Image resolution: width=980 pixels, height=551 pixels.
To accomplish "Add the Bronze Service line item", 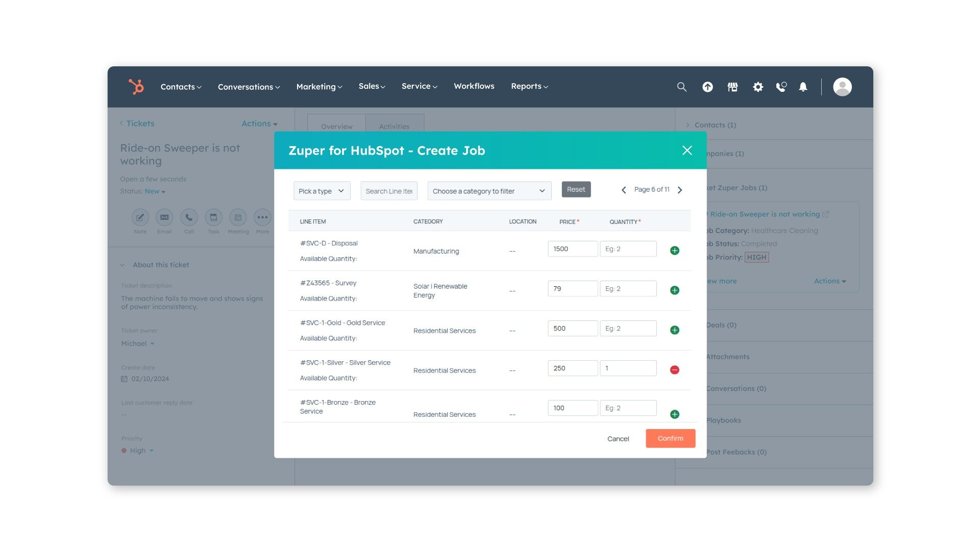I will [674, 414].
